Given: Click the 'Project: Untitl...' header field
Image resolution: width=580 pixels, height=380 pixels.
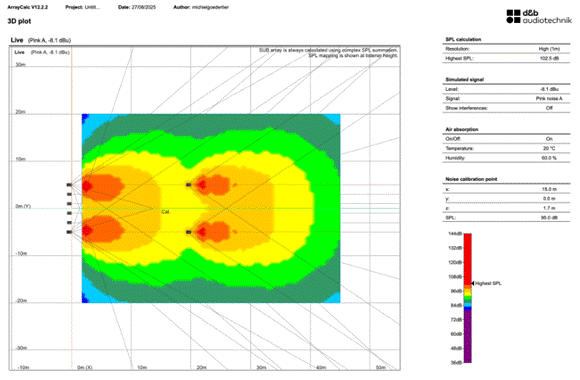Looking at the screenshot, I should click(x=83, y=7).
